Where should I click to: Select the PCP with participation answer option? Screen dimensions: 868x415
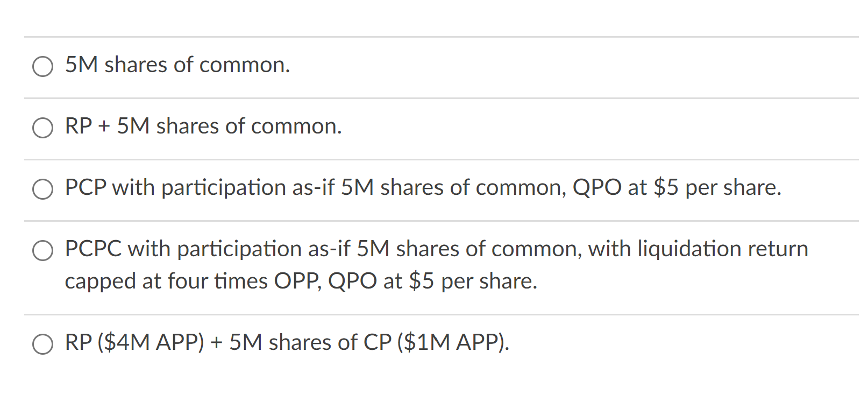click(43, 189)
